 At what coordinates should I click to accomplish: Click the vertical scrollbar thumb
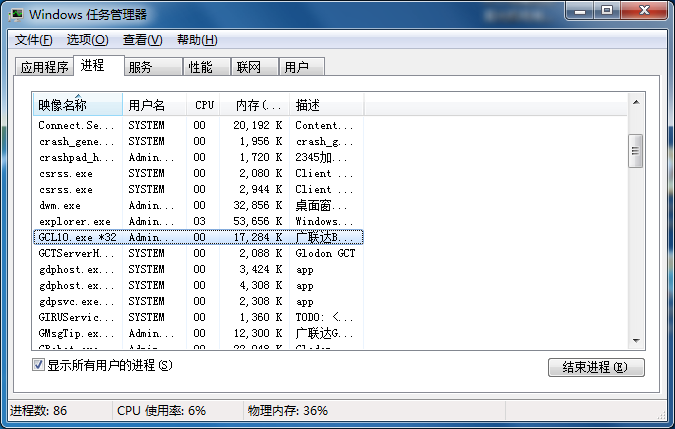(635, 151)
